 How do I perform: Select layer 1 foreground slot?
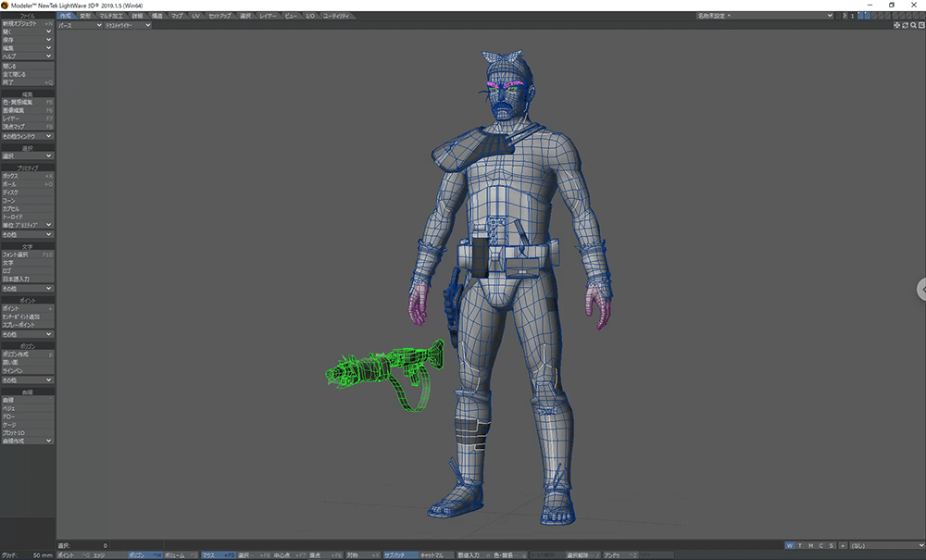pos(860,14)
